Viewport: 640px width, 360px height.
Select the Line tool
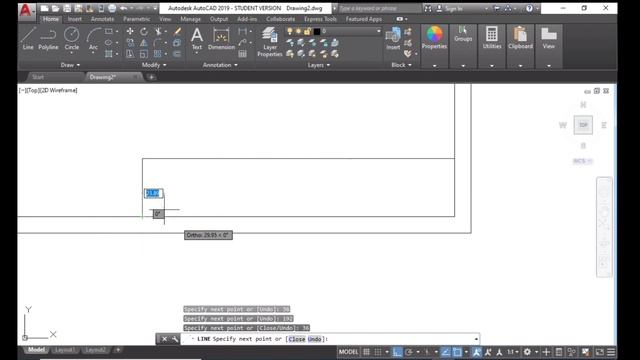(x=28, y=38)
